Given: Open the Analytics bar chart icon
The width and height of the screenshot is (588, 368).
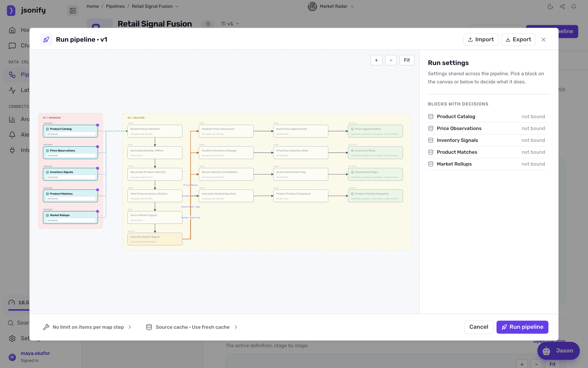Looking at the screenshot, I should tap(12, 119).
